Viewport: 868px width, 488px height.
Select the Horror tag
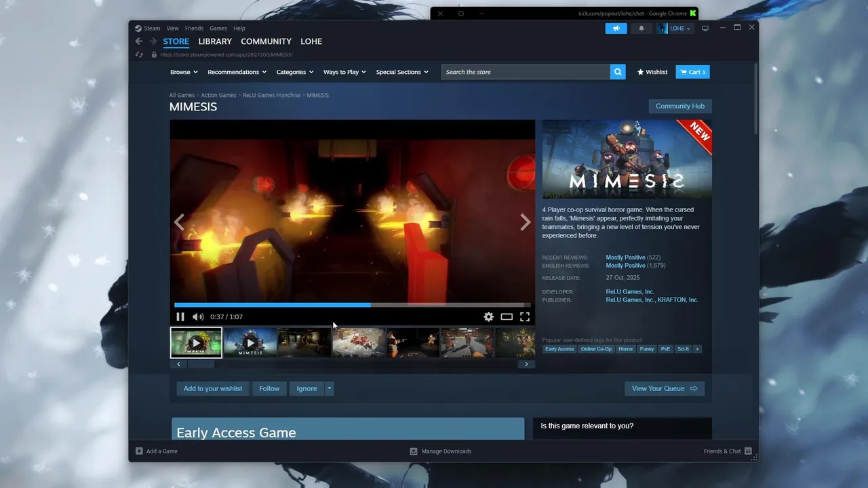click(626, 349)
